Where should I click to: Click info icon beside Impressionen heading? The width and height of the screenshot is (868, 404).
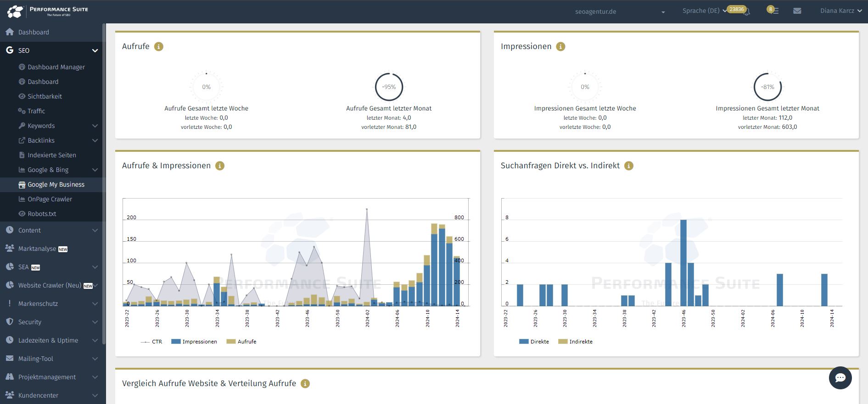coord(560,47)
